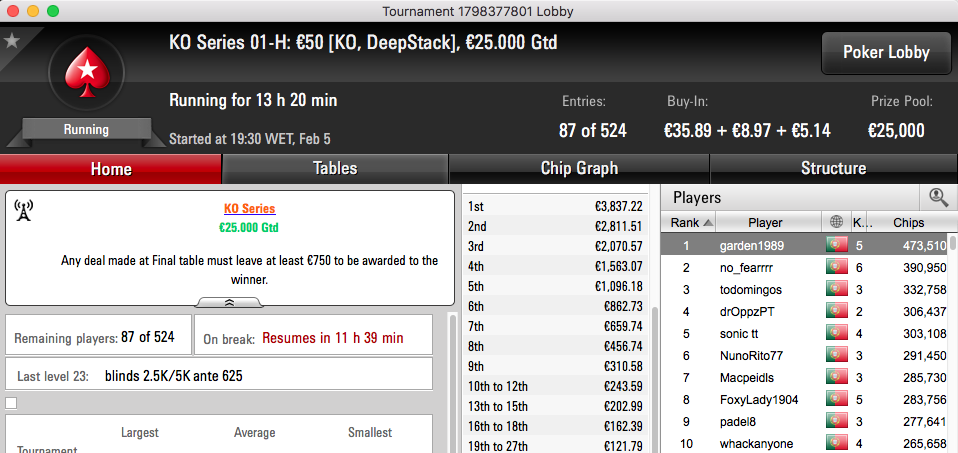
Task: Click the Smallest column label
Action: (x=370, y=432)
